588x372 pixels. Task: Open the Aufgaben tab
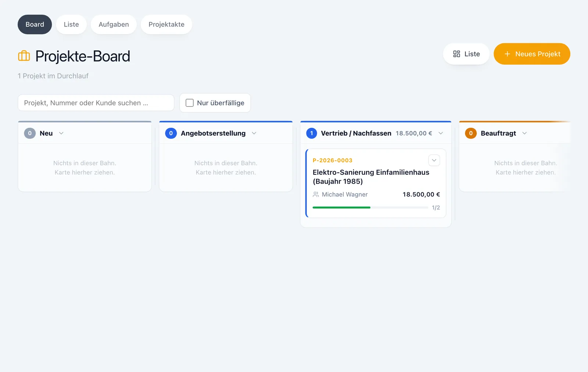click(x=114, y=25)
